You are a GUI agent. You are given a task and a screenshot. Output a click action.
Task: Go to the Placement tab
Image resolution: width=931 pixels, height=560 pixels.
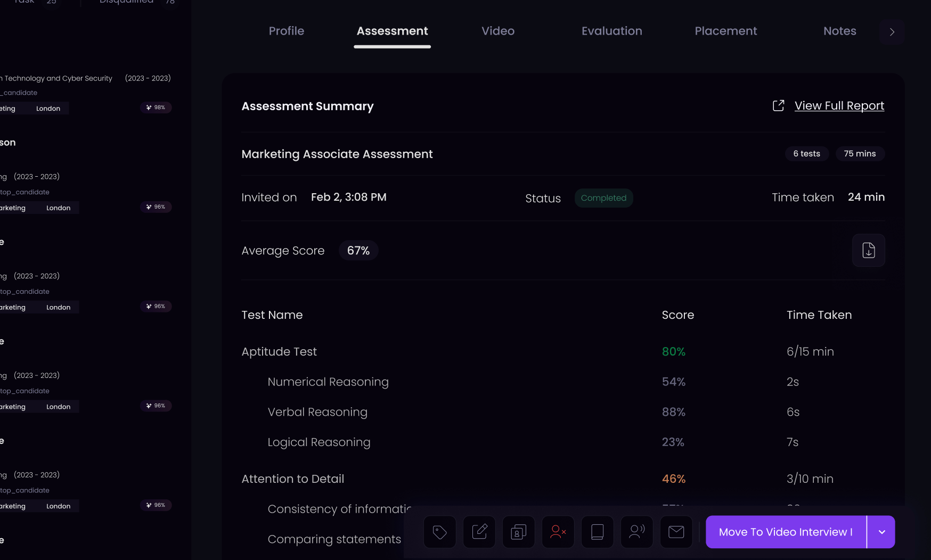tap(725, 31)
